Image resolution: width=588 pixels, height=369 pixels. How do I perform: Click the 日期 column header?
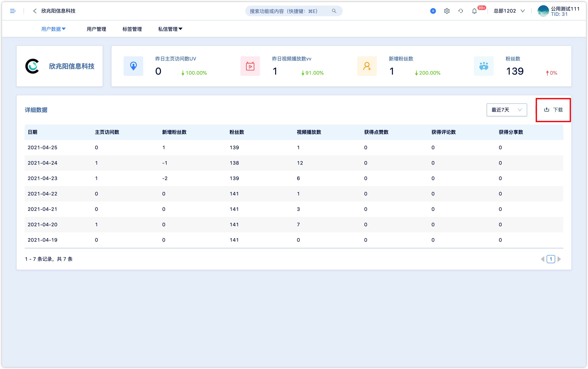click(32, 132)
